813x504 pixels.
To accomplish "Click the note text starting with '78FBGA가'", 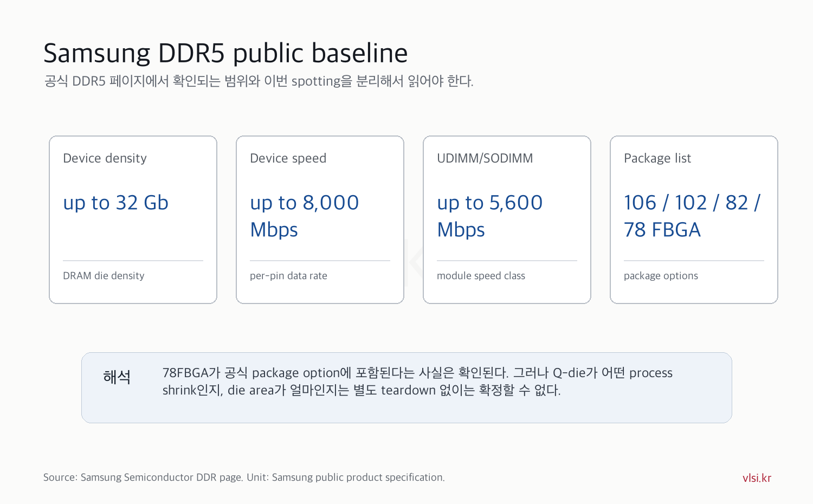I will click(417, 382).
